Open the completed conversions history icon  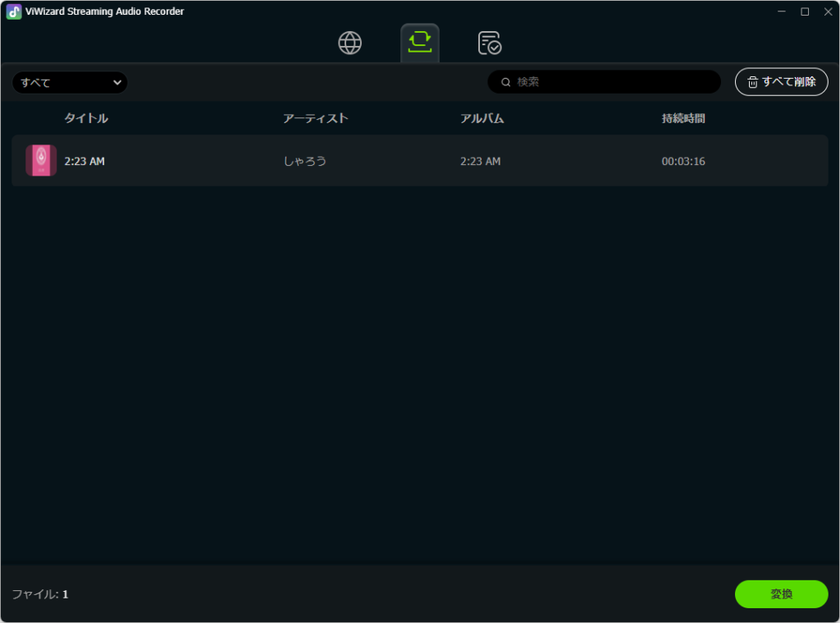pyautogui.click(x=490, y=43)
